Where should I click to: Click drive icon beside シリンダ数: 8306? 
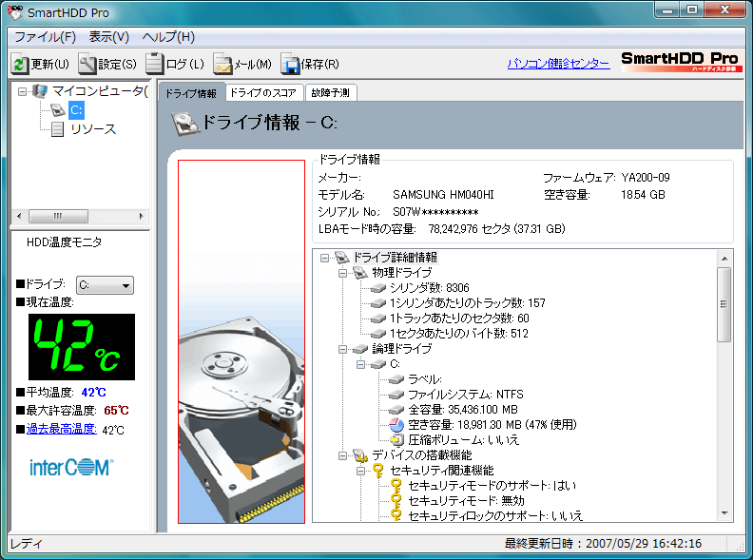coord(378,288)
